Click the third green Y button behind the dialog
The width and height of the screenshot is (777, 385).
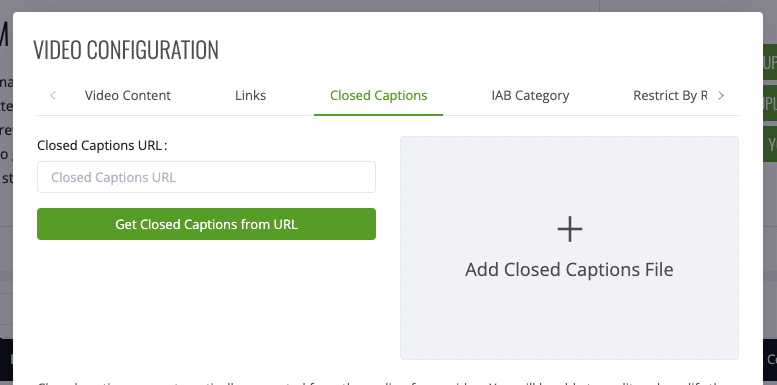tap(770, 144)
